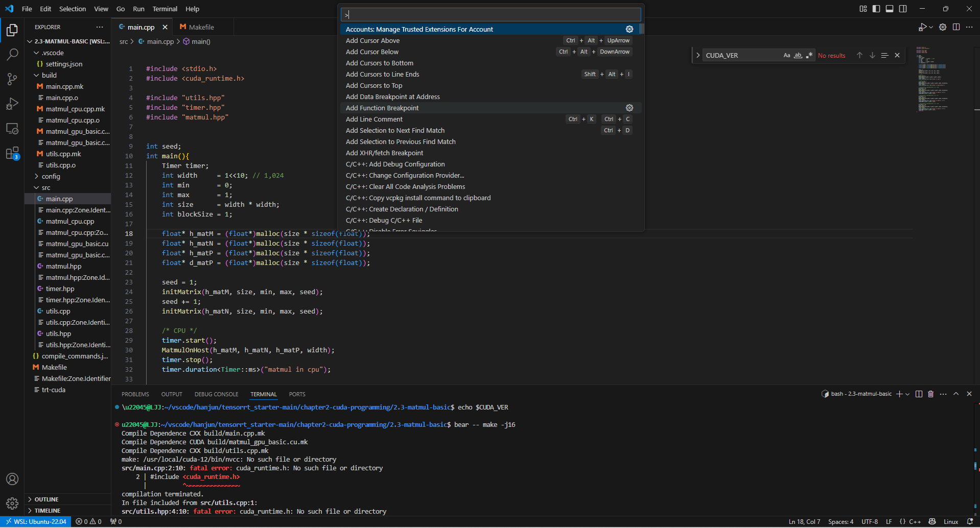
Task: Maximize the panel size chevron
Action: click(956, 394)
